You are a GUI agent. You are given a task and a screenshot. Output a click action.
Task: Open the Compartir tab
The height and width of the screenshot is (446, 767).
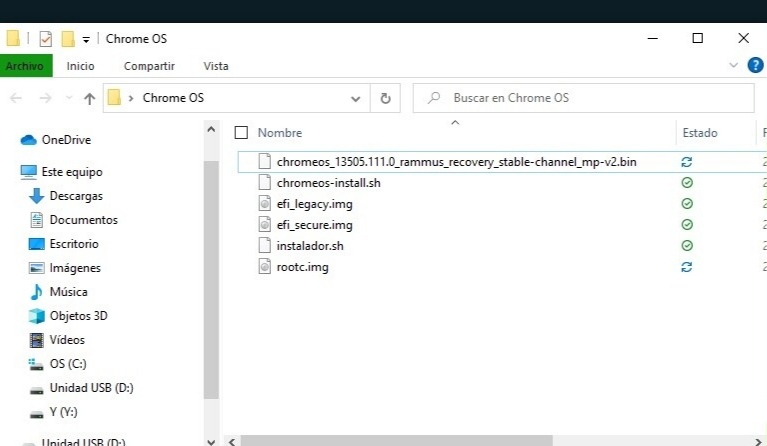[149, 66]
